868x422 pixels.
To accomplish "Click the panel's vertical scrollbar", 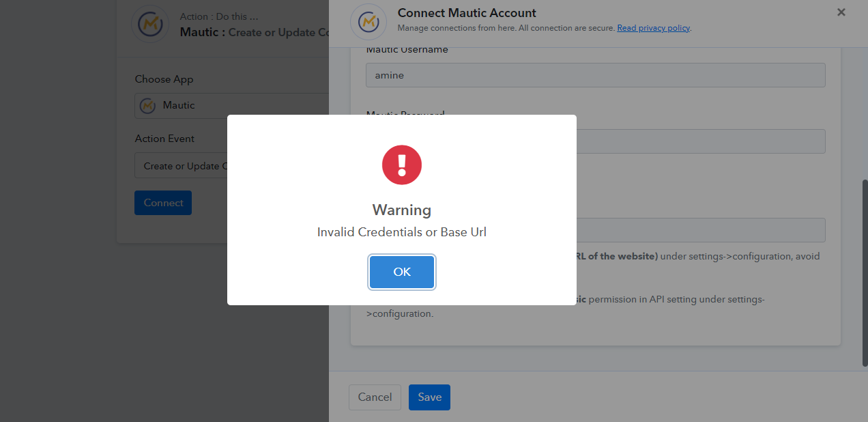I will 865,273.
